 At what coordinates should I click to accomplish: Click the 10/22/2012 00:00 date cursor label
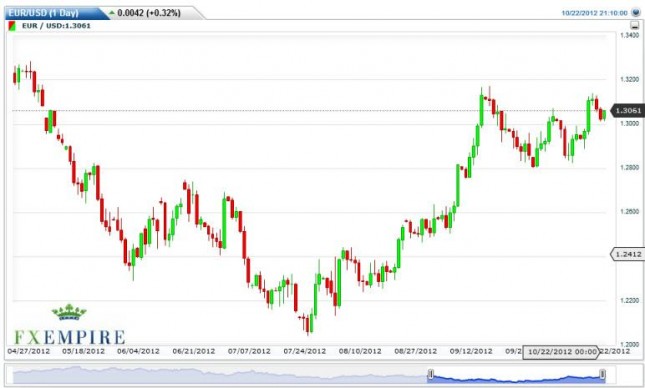pos(561,352)
